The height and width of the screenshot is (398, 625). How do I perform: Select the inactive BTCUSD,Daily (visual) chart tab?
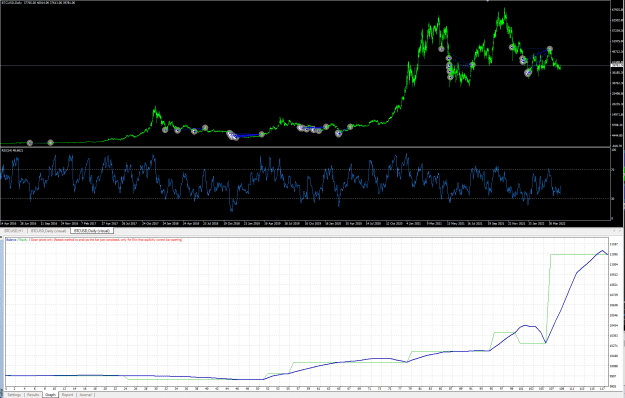[x=48, y=231]
